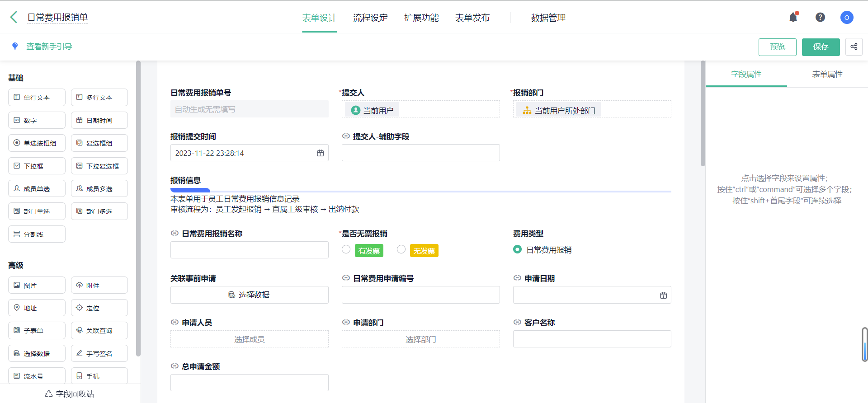Click the 保存 button
This screenshot has width=868, height=403.
(821, 47)
